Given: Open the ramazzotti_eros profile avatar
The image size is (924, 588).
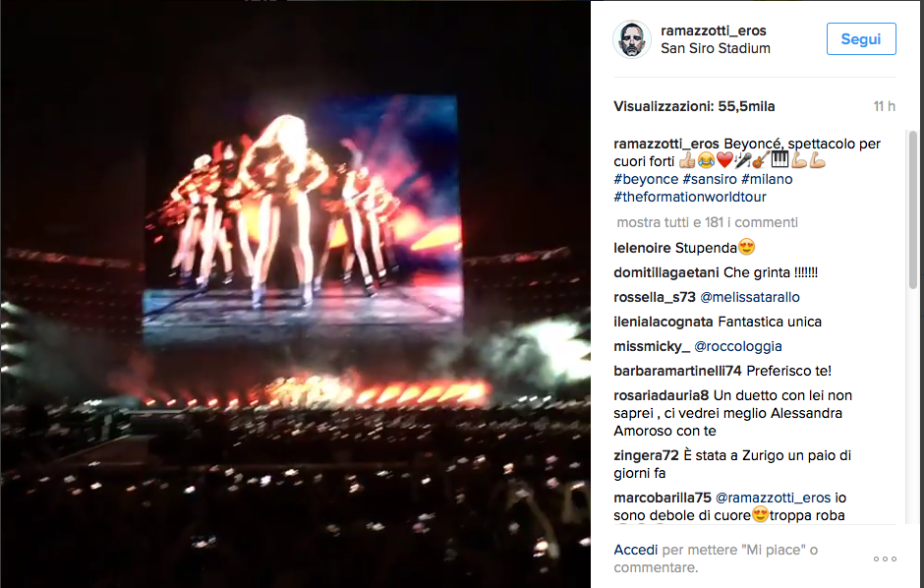Looking at the screenshot, I should click(x=632, y=39).
